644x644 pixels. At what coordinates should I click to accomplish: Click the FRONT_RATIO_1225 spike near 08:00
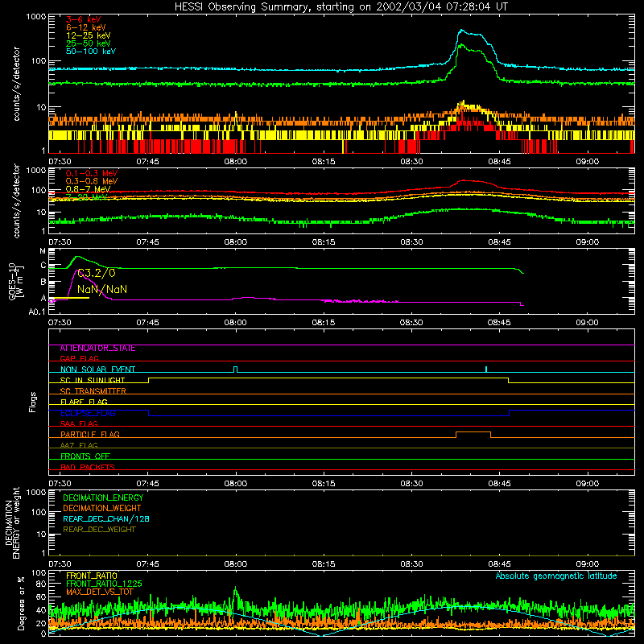coord(235,593)
